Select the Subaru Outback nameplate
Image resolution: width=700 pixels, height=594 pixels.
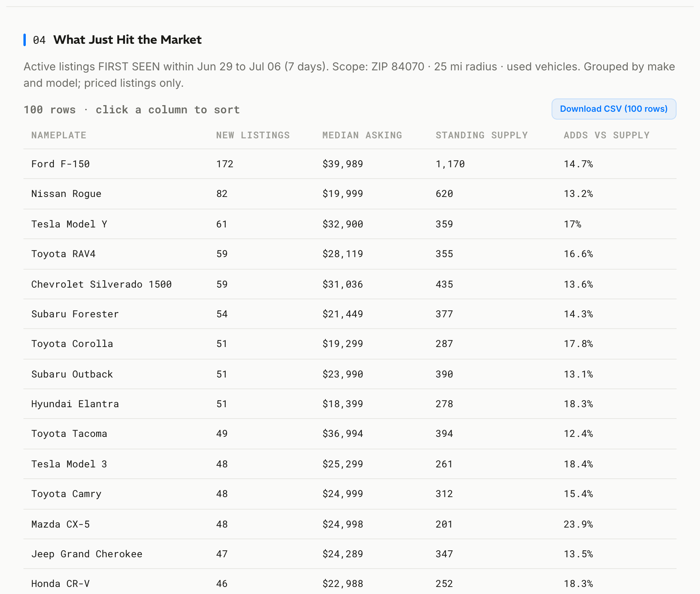tap(72, 374)
